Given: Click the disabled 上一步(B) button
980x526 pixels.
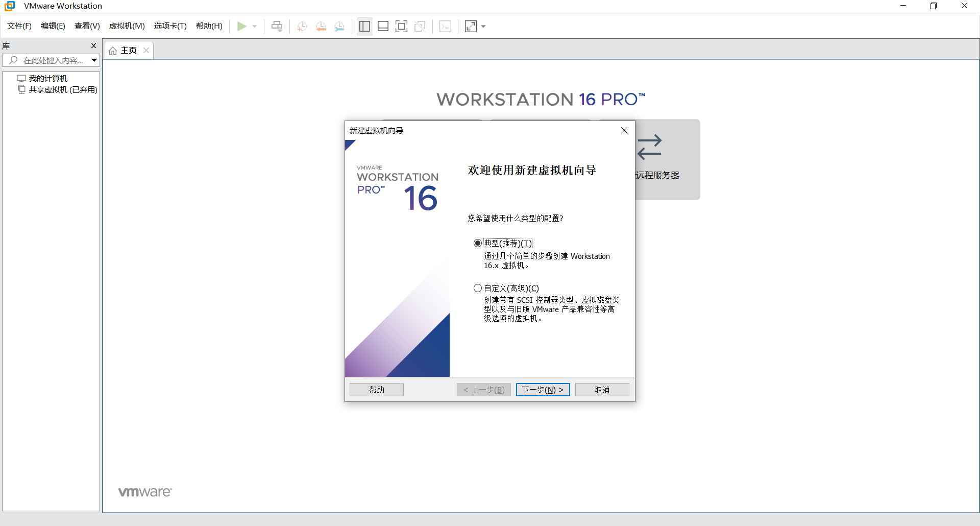Looking at the screenshot, I should click(x=483, y=390).
